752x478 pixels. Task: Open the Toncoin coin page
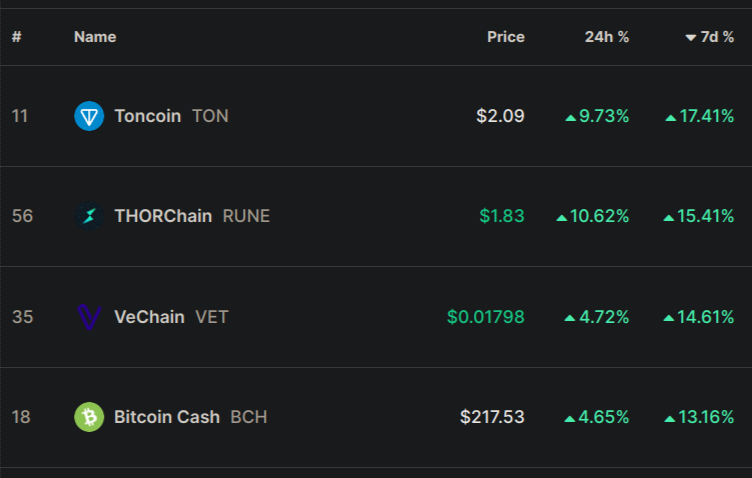148,116
